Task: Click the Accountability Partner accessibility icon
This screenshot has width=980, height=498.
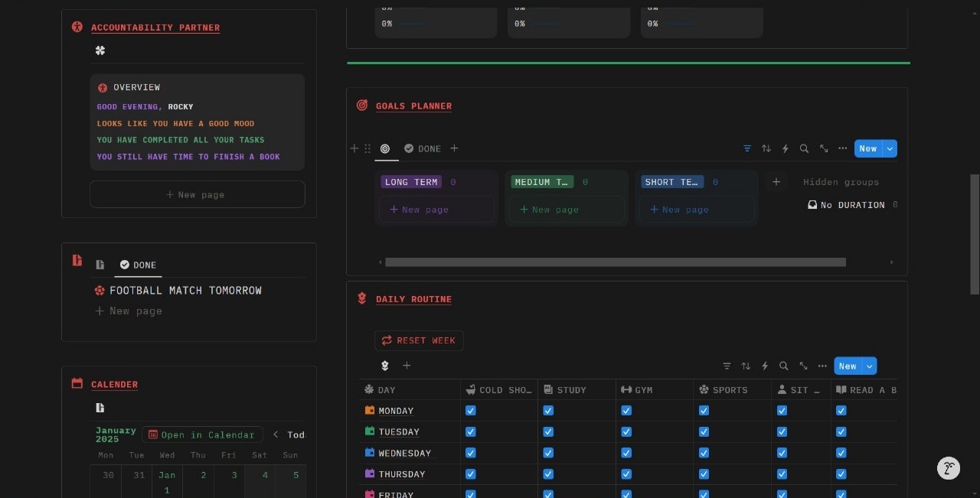Action: (77, 27)
